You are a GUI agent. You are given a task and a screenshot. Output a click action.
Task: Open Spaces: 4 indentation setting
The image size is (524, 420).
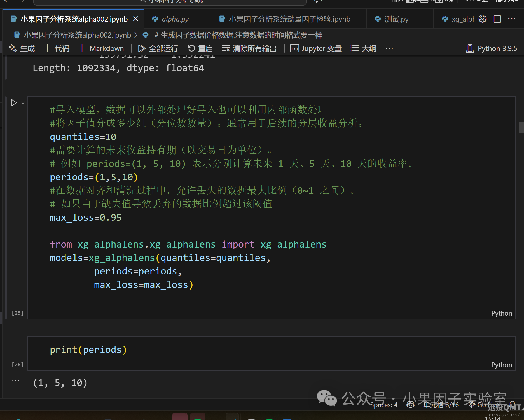click(x=384, y=405)
